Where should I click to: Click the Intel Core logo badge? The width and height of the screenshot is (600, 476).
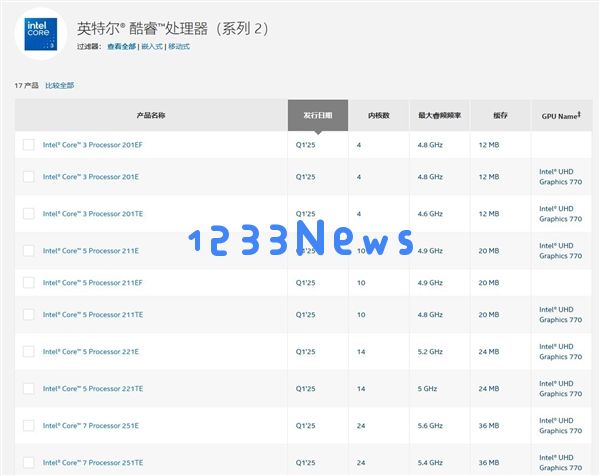tap(41, 34)
